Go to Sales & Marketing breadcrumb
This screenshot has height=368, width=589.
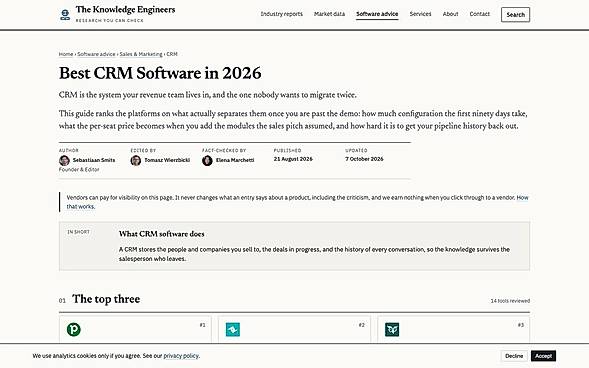[x=141, y=54]
